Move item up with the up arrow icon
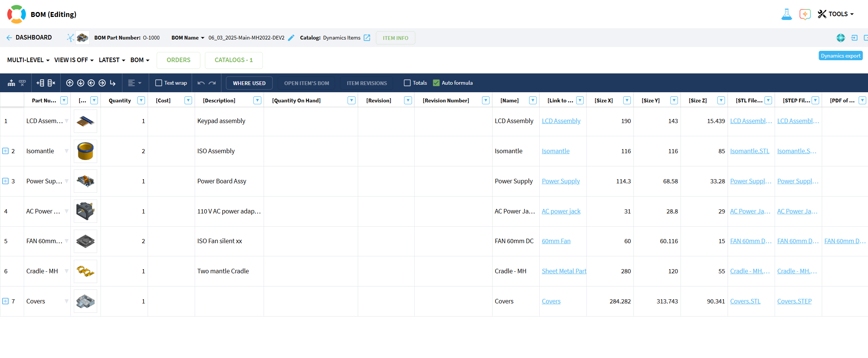Image resolution: width=868 pixels, height=358 pixels. coord(70,83)
